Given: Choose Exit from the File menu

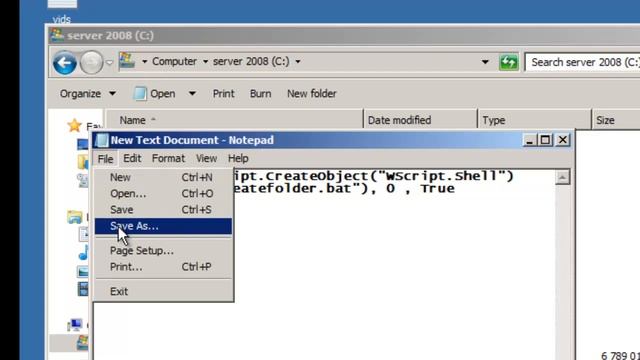Looking at the screenshot, I should [x=163, y=291].
